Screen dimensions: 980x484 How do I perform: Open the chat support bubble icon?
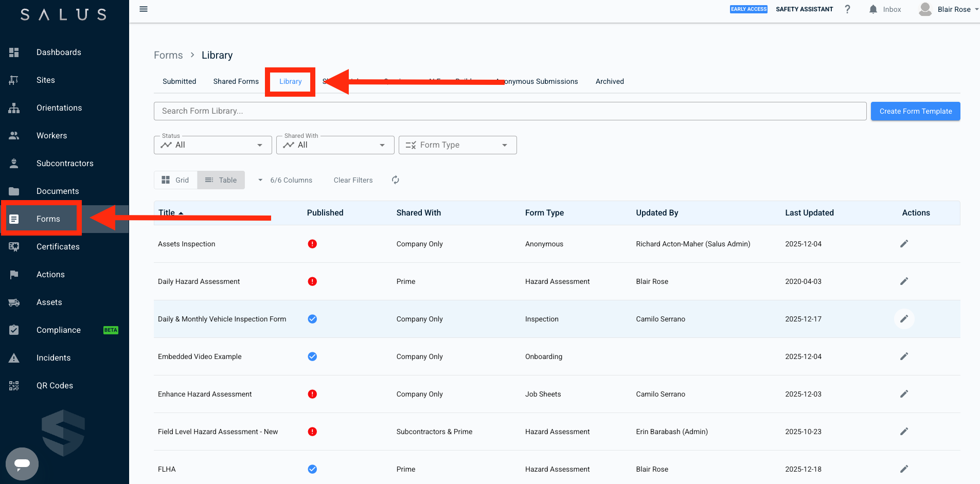click(22, 463)
